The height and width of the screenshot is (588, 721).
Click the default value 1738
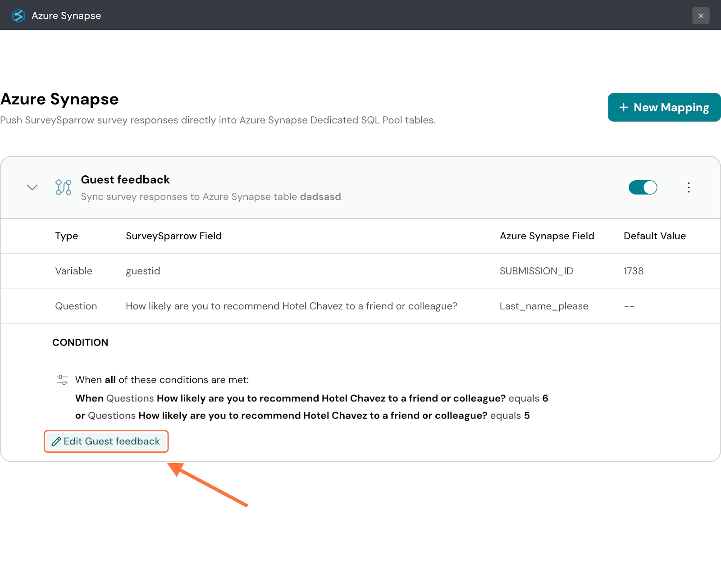click(633, 271)
